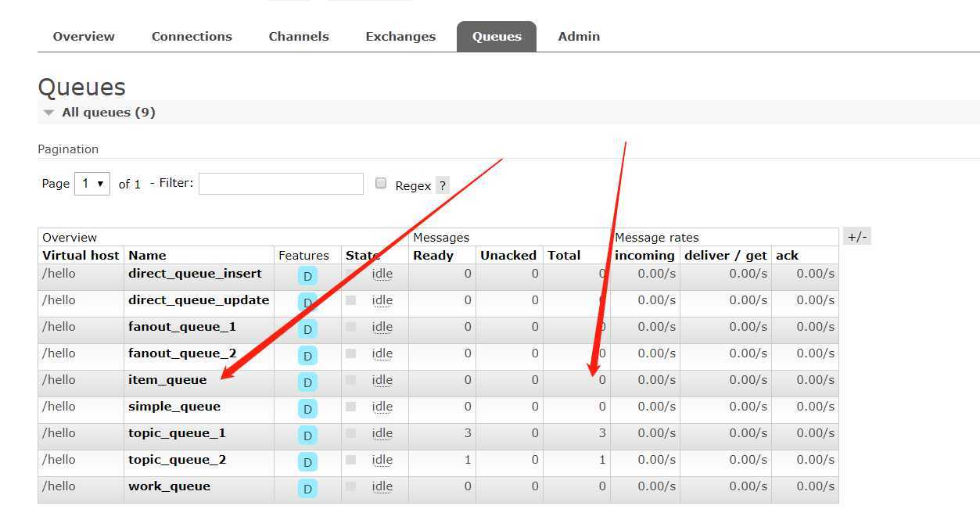
Task: Click the D feature badge for work_queue
Action: coord(307,490)
